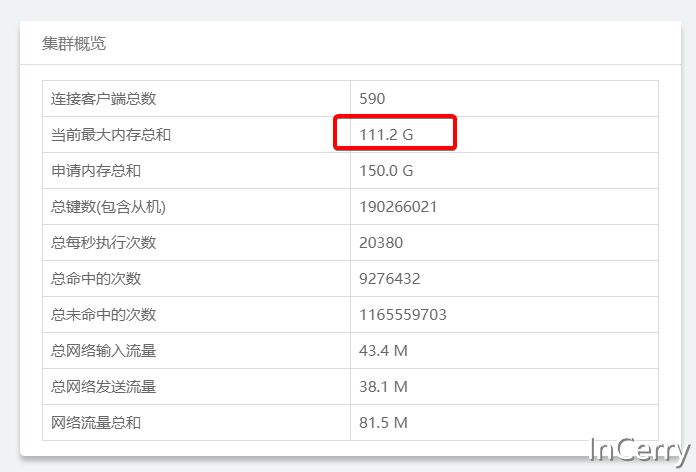Click the 申请内存总和 row label

click(x=96, y=171)
